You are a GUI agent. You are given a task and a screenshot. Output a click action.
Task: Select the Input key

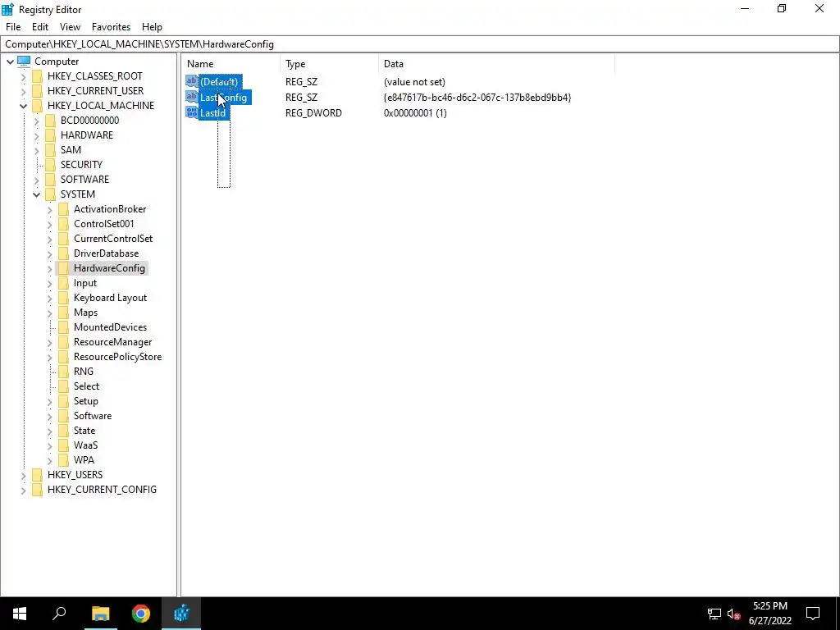(x=85, y=283)
